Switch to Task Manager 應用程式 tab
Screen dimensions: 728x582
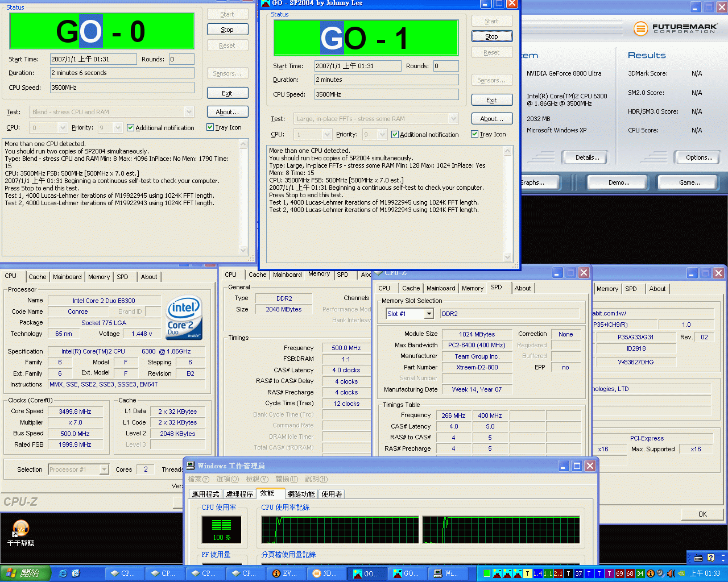click(205, 494)
